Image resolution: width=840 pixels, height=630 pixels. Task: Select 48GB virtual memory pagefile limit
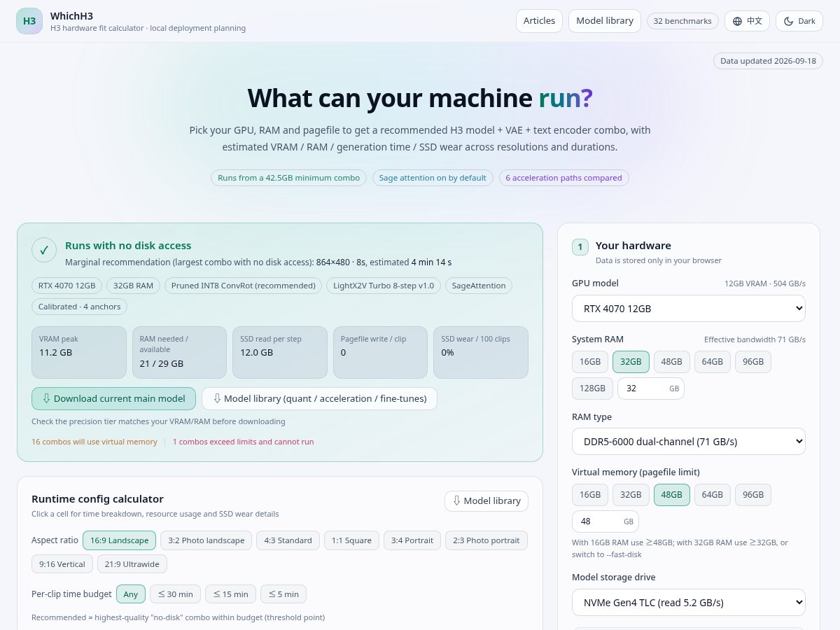click(671, 494)
